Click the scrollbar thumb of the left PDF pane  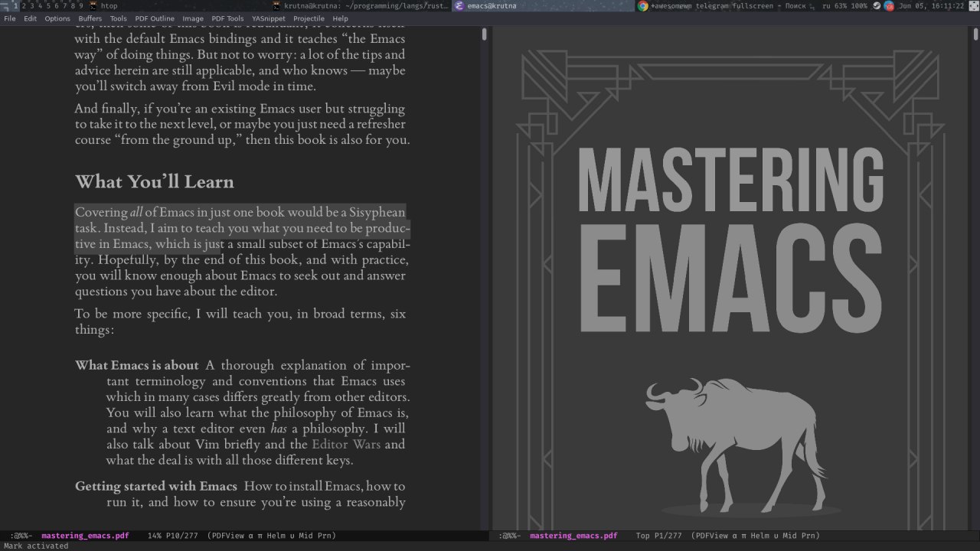pos(485,34)
